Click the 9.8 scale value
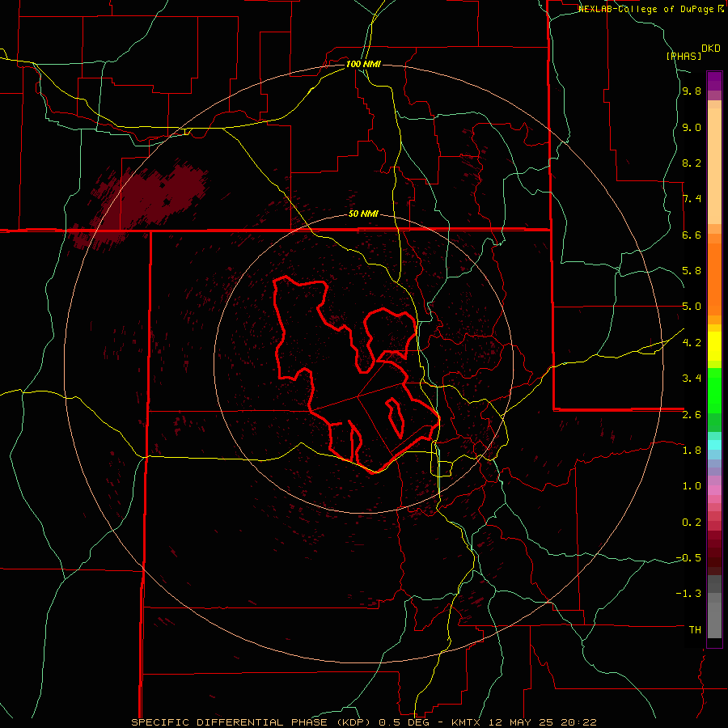Screen dimensions: 728x728 pos(692,91)
